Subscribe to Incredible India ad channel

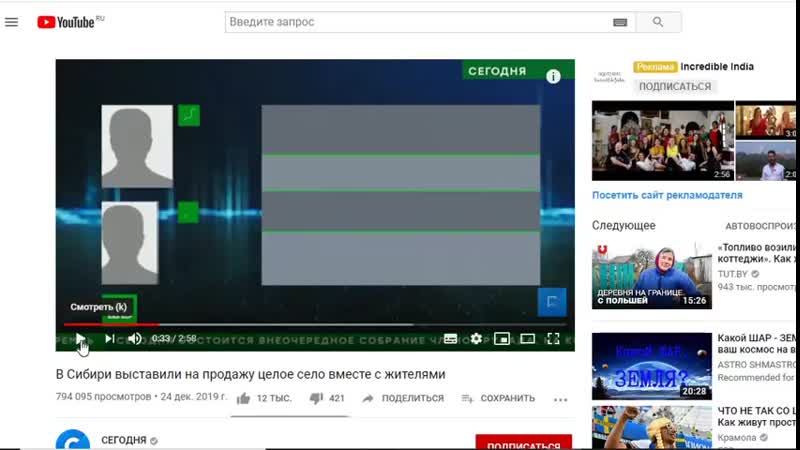[674, 86]
